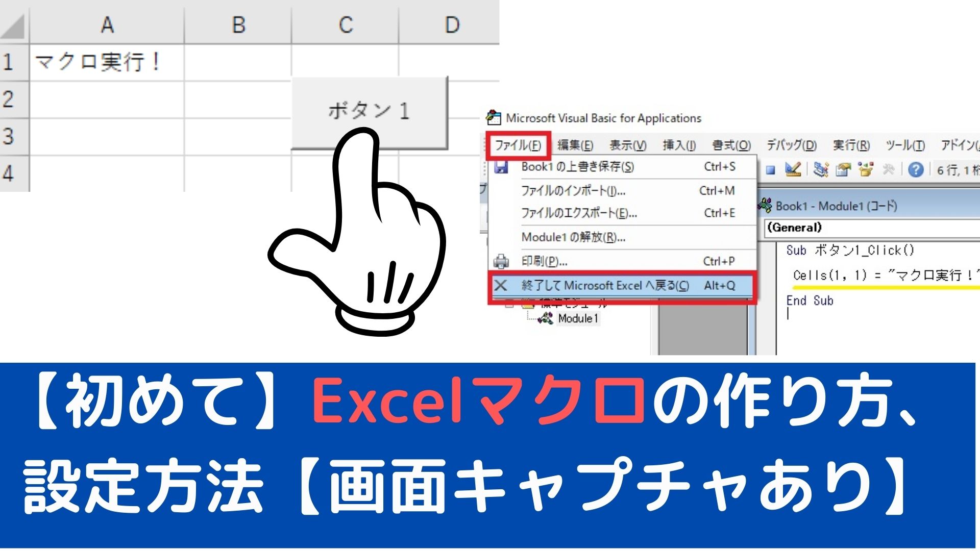Click the VBA application title icon
This screenshot has width=980, height=551.
(x=493, y=118)
